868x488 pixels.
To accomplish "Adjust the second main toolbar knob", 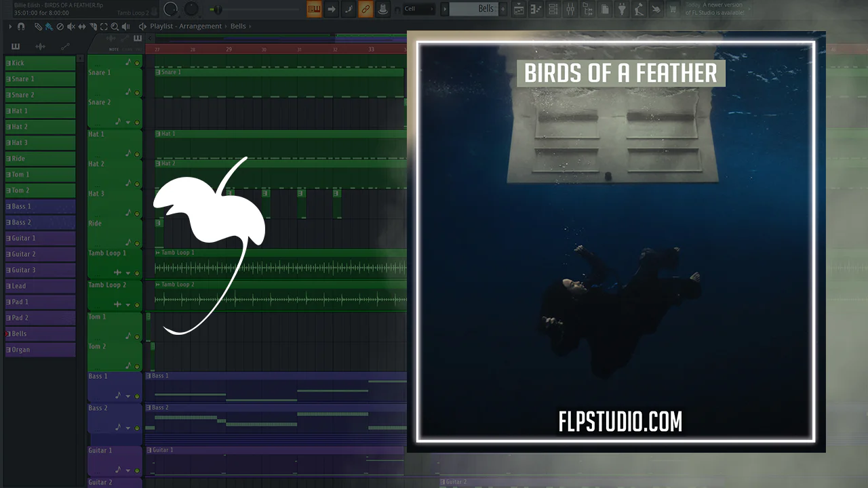I will (192, 9).
